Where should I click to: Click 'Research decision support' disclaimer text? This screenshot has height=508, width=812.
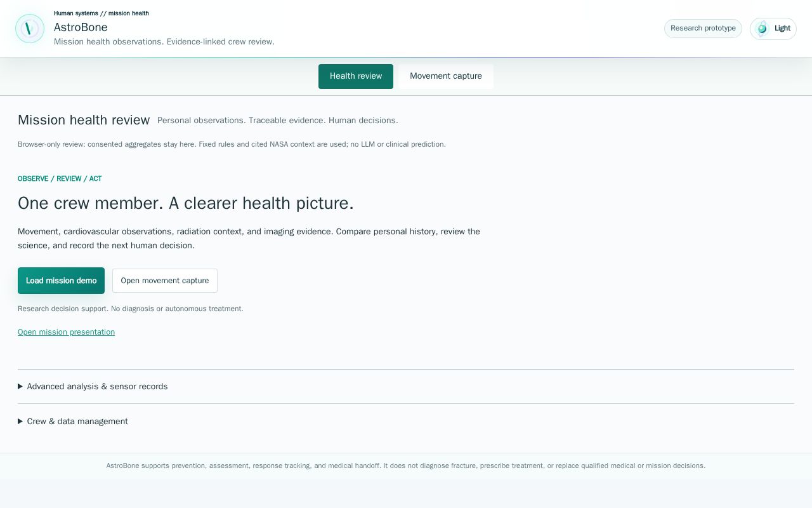coord(131,309)
